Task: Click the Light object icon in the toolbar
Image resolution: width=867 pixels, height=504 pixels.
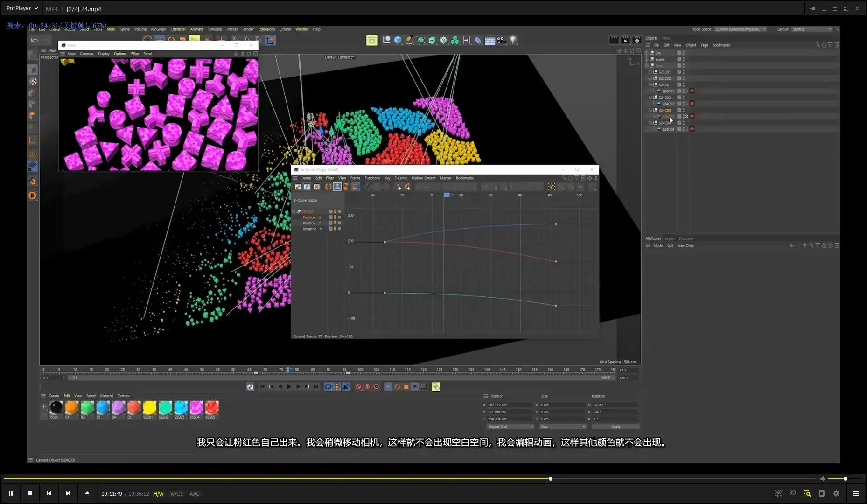Action: 514,40
